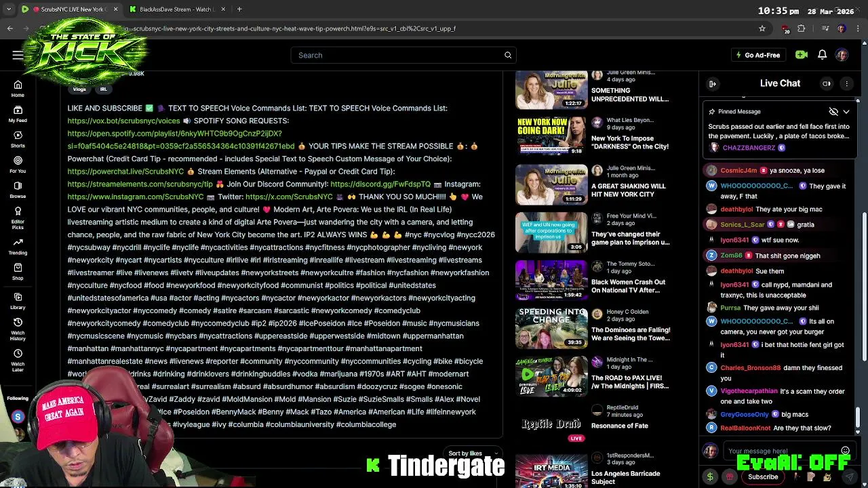Open Trending in sidebar
868x488 pixels.
pos(18,245)
